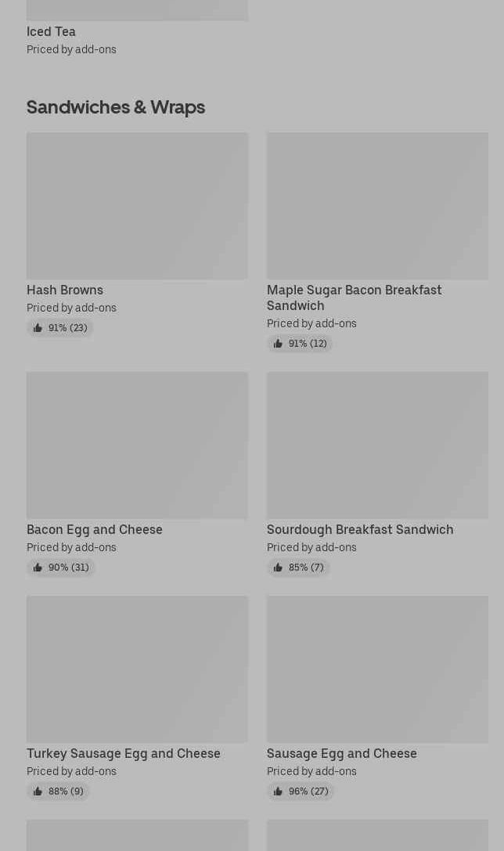The width and height of the screenshot is (504, 851).
Task: Open Maple Sugar Bacon Breakfast Sandwich image
Action: pyautogui.click(x=377, y=205)
